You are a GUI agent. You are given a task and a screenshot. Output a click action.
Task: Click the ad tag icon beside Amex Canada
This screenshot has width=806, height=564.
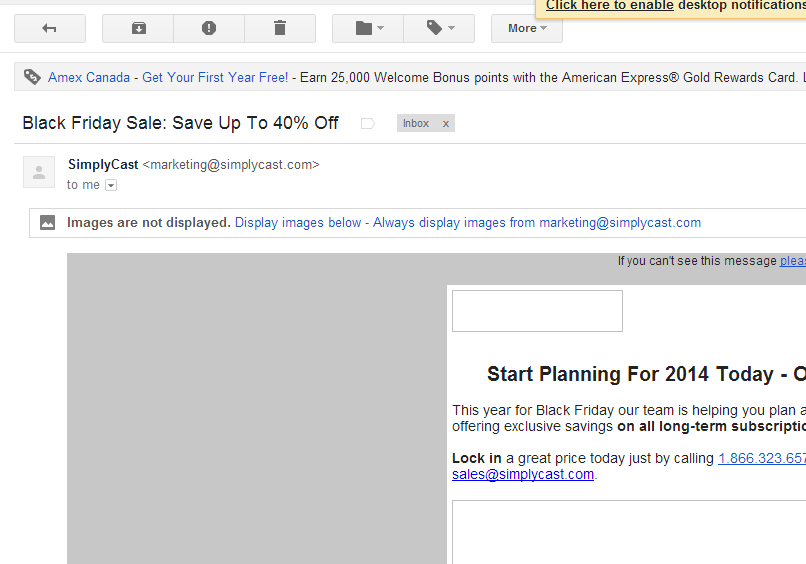click(32, 77)
